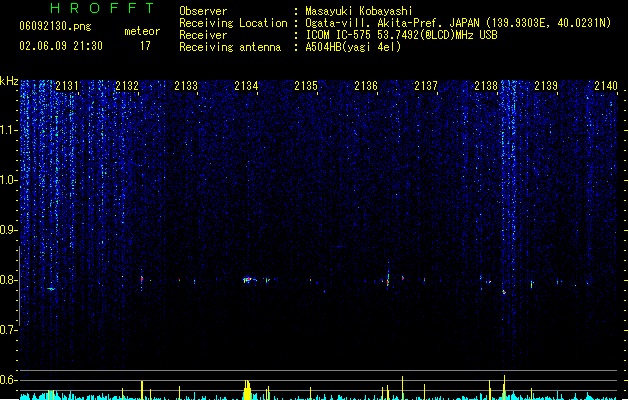Click the 2135 time marker

click(306, 86)
